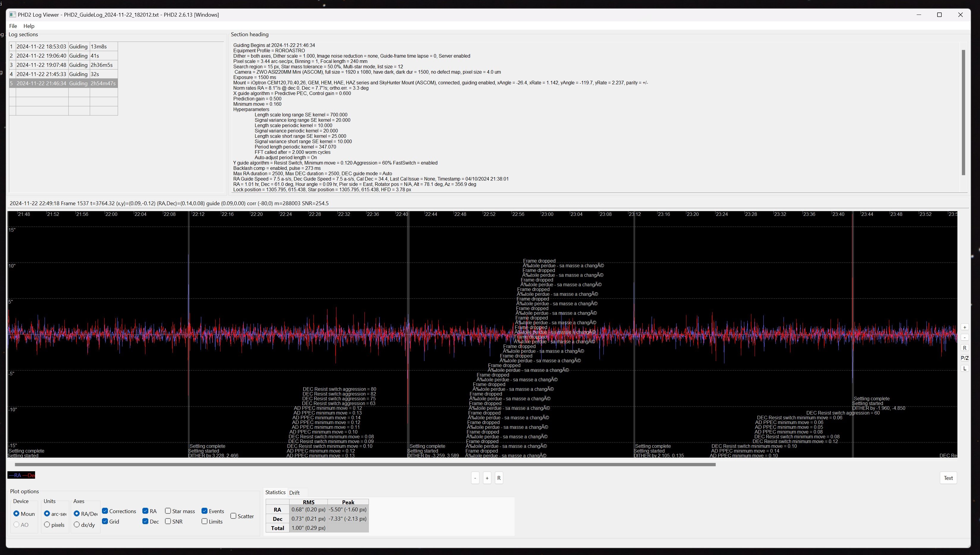This screenshot has width=980, height=555.
Task: Select the pixels units radio button
Action: tap(47, 525)
